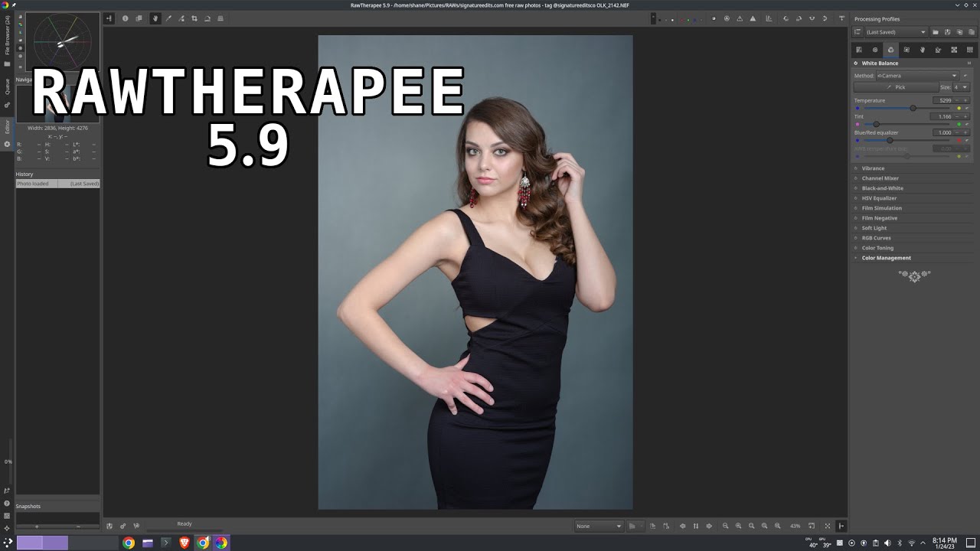This screenshot has width=980, height=551.
Task: Toggle sharpening contrast mask icon
Action: point(727,18)
